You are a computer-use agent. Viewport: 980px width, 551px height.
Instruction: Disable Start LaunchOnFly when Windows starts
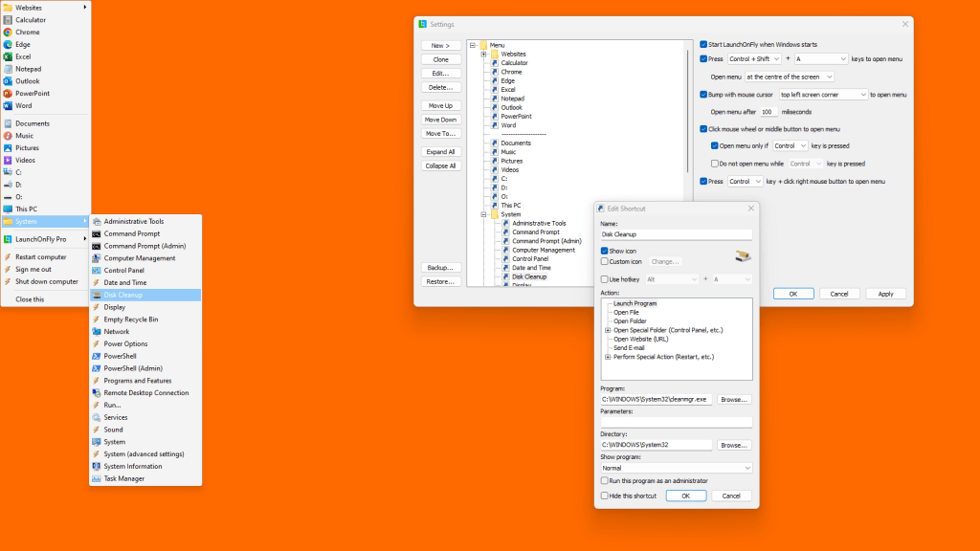pyautogui.click(x=704, y=44)
